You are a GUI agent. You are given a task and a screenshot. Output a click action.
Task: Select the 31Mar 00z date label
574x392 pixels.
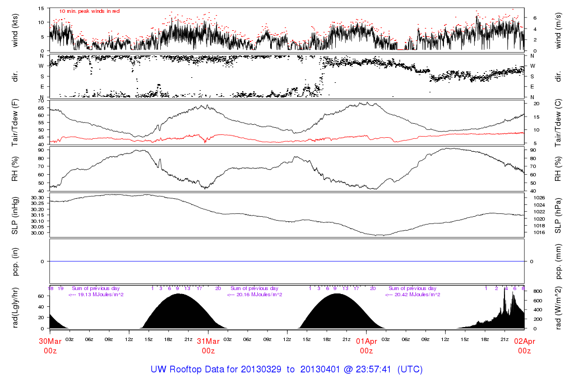coord(208,346)
